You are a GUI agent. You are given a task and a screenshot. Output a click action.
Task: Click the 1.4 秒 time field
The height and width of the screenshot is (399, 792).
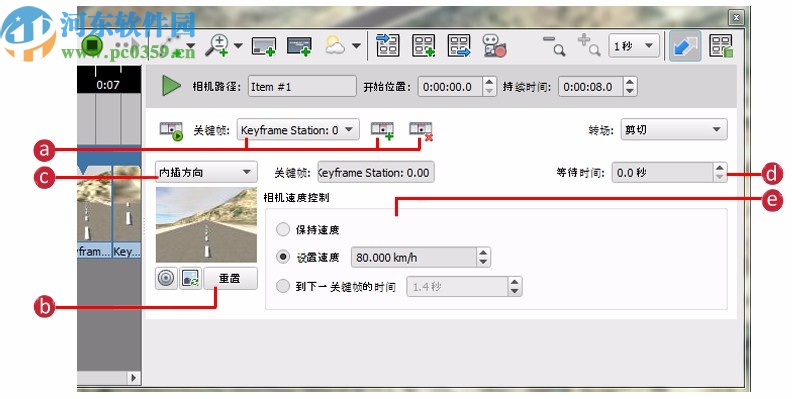457,286
